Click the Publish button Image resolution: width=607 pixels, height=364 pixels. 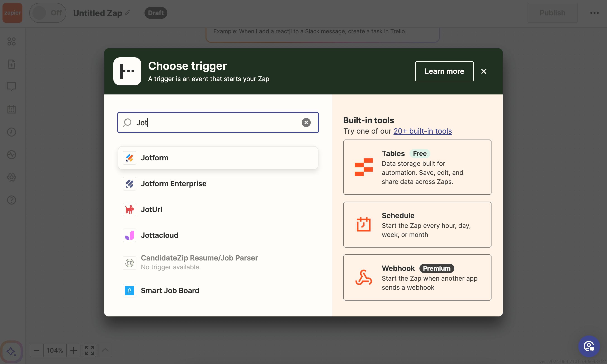(x=552, y=13)
